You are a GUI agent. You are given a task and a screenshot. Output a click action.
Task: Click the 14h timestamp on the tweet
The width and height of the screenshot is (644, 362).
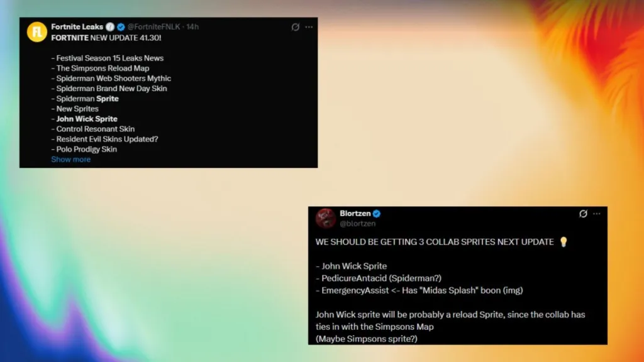point(192,26)
